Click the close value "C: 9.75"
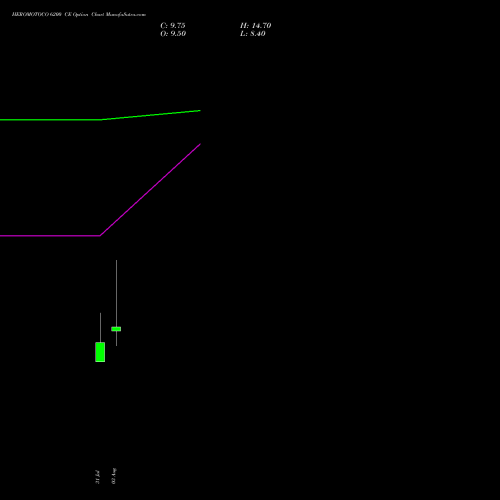The height and width of the screenshot is (500, 500). pyautogui.click(x=173, y=26)
